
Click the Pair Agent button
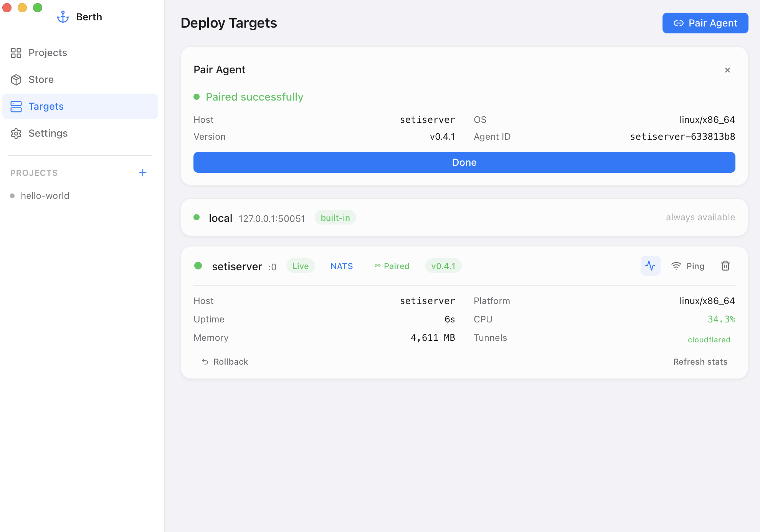(705, 23)
